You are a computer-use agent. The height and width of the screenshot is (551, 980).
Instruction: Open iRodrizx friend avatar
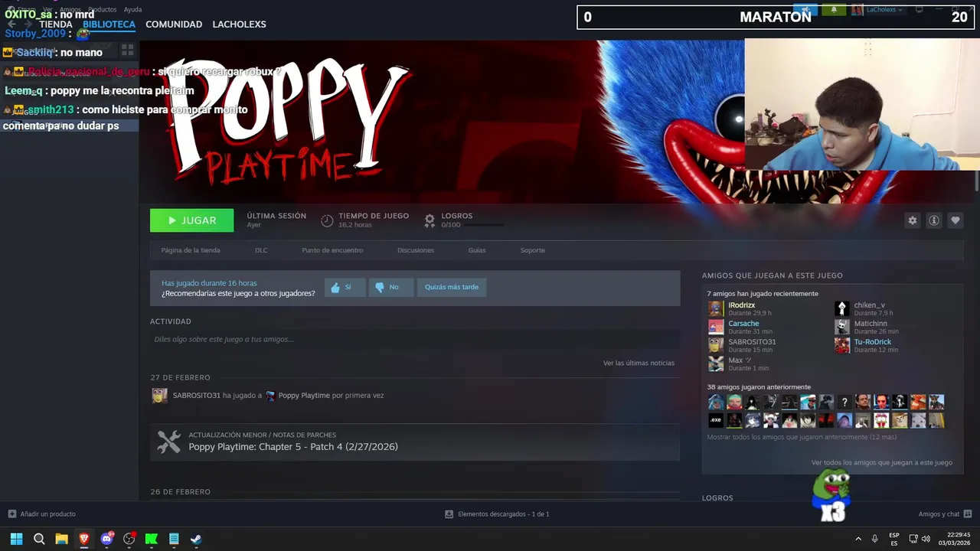(x=716, y=308)
